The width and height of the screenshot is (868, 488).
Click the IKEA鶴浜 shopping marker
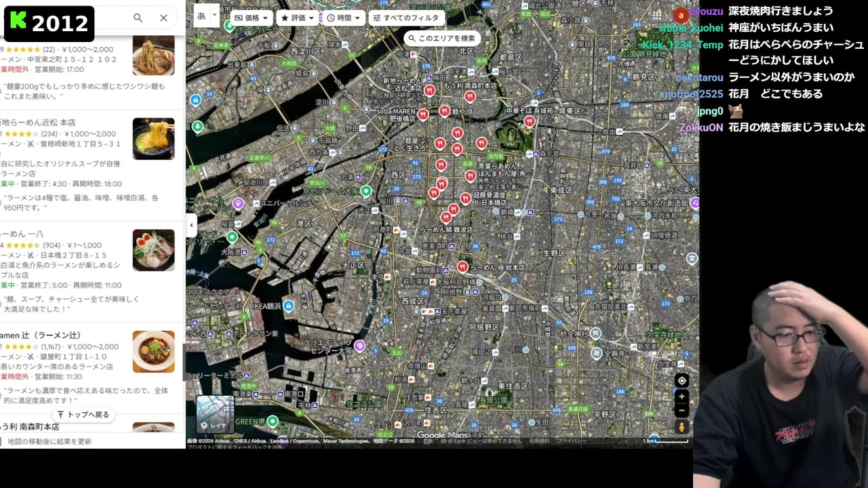(x=289, y=306)
